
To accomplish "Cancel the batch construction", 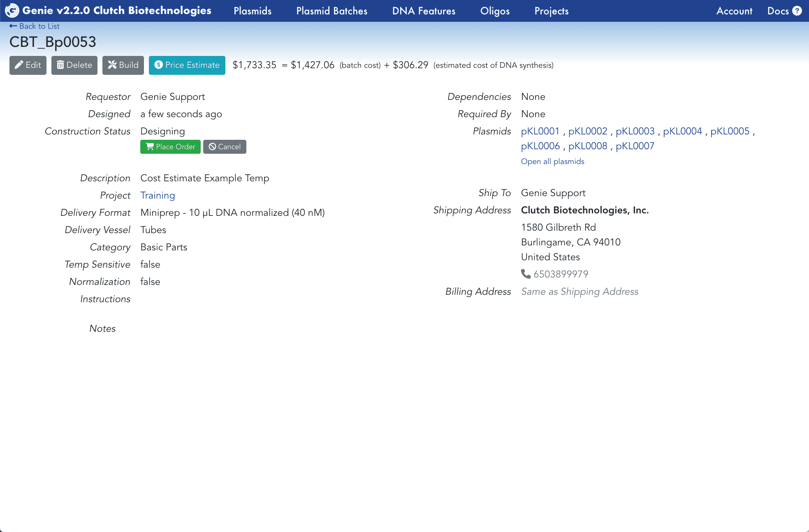I will pyautogui.click(x=225, y=147).
